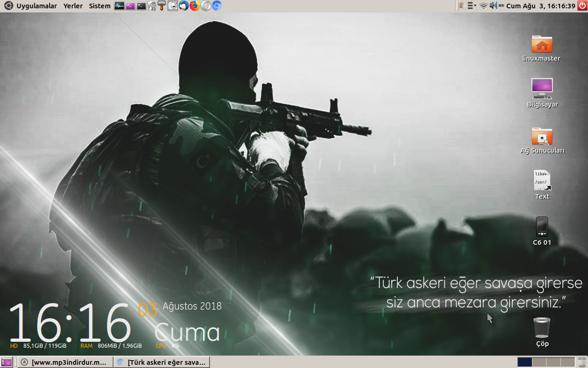The image size is (588, 368).
Task: Open the battery status indicator
Action: [502, 6]
